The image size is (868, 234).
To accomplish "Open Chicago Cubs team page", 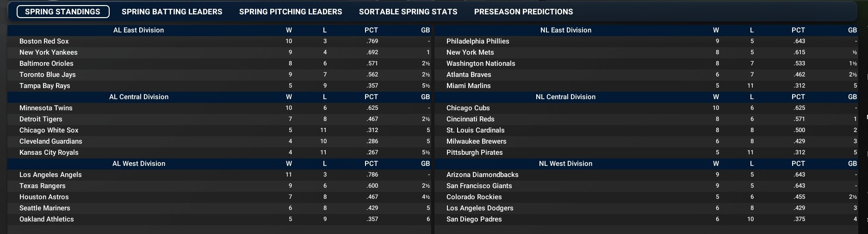I will coord(468,108).
